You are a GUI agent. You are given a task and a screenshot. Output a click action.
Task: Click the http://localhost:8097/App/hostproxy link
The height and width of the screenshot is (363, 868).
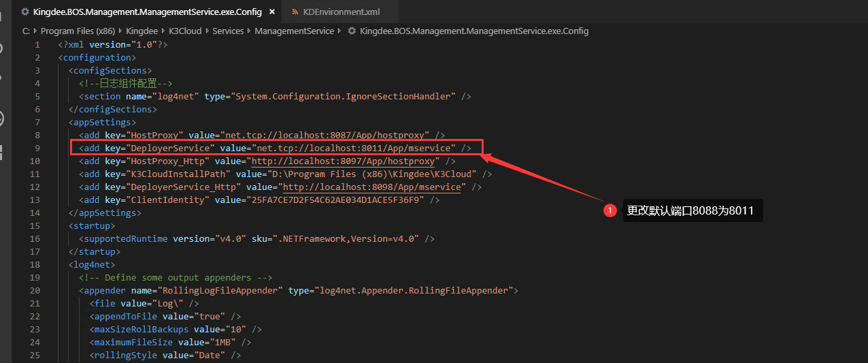343,161
